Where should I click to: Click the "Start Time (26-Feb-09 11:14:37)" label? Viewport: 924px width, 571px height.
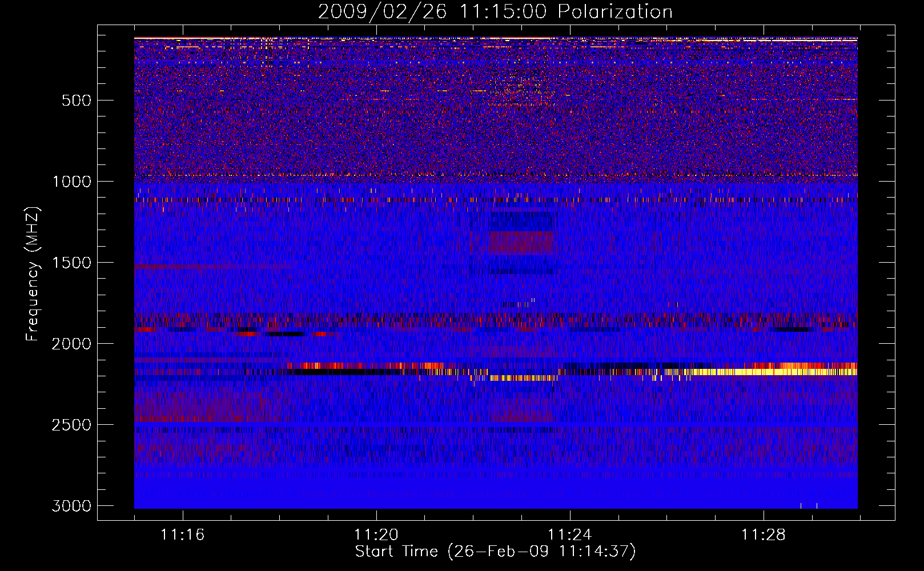tap(495, 552)
